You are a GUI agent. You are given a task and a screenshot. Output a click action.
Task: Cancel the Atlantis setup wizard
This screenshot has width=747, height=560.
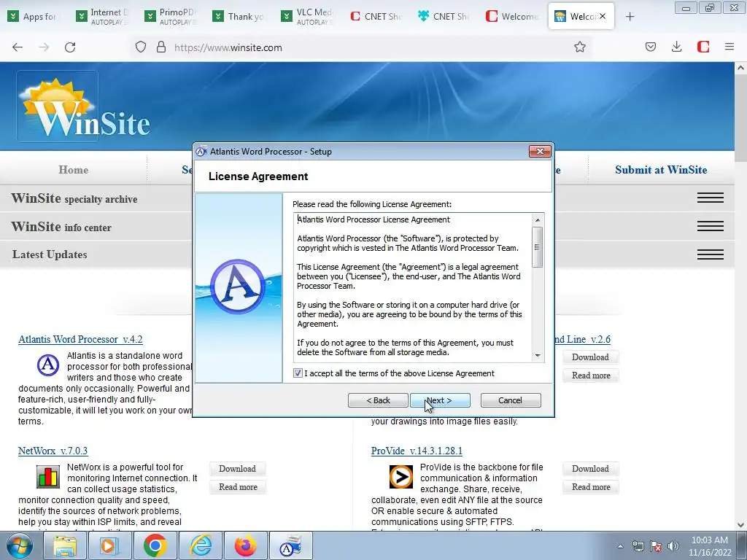[x=510, y=400]
